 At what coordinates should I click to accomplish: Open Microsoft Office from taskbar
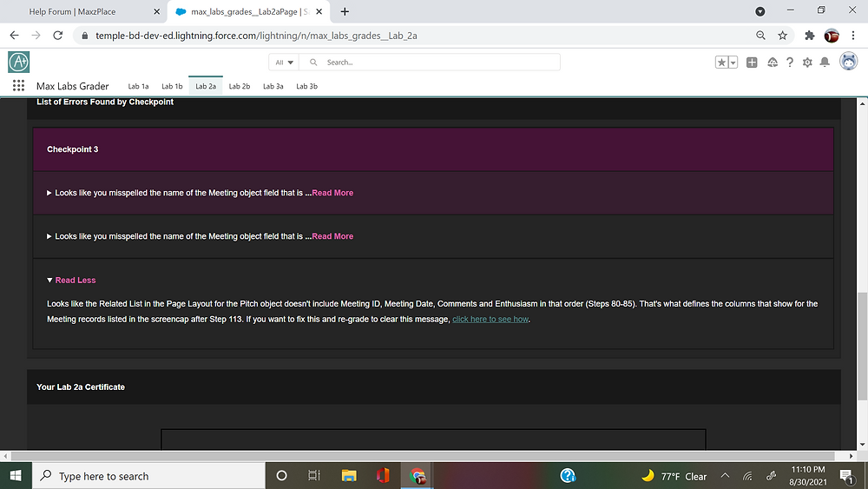click(383, 476)
